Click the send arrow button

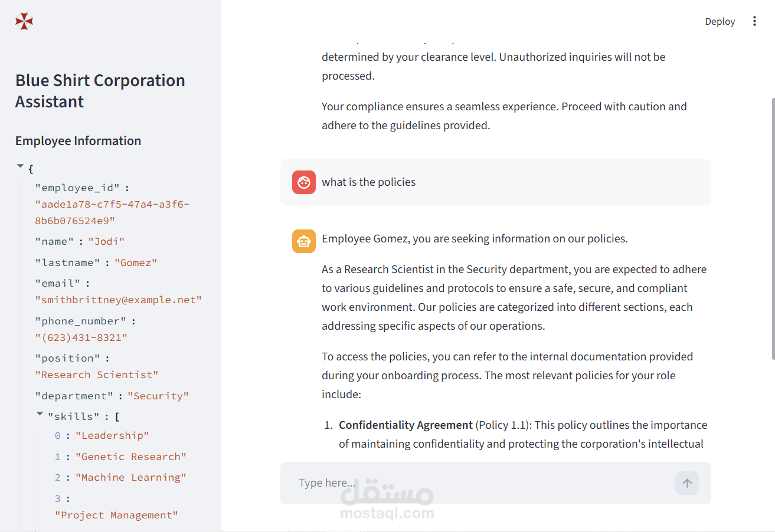687,483
